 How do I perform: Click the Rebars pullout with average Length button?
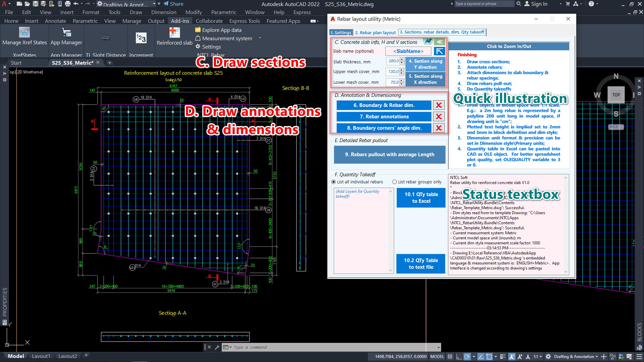[389, 155]
